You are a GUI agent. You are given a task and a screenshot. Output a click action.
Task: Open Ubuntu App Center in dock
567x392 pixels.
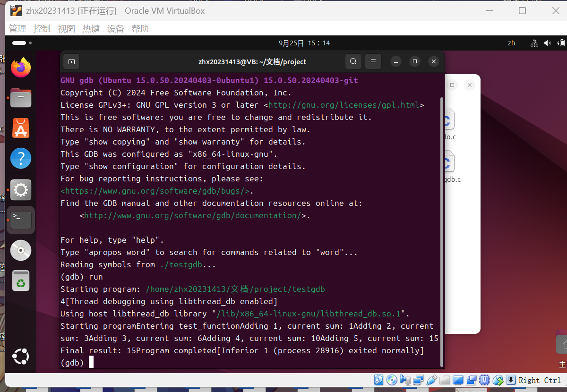coord(21,128)
